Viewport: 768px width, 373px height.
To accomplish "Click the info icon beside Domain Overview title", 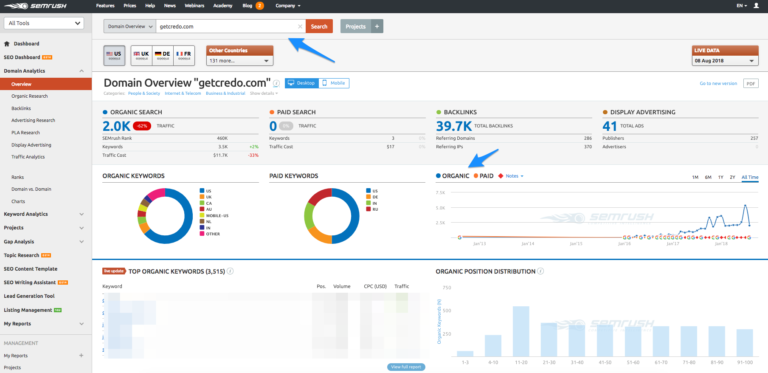I will pyautogui.click(x=277, y=83).
